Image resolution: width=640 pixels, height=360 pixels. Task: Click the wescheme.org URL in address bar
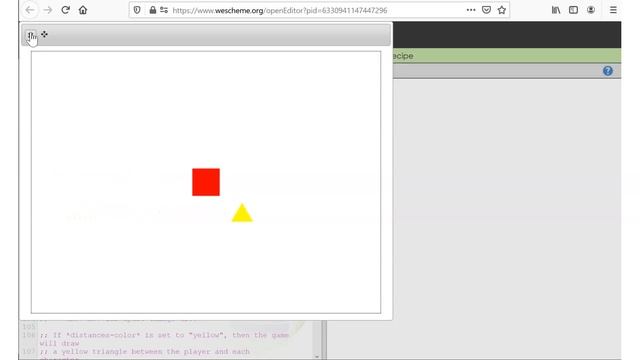(280, 11)
